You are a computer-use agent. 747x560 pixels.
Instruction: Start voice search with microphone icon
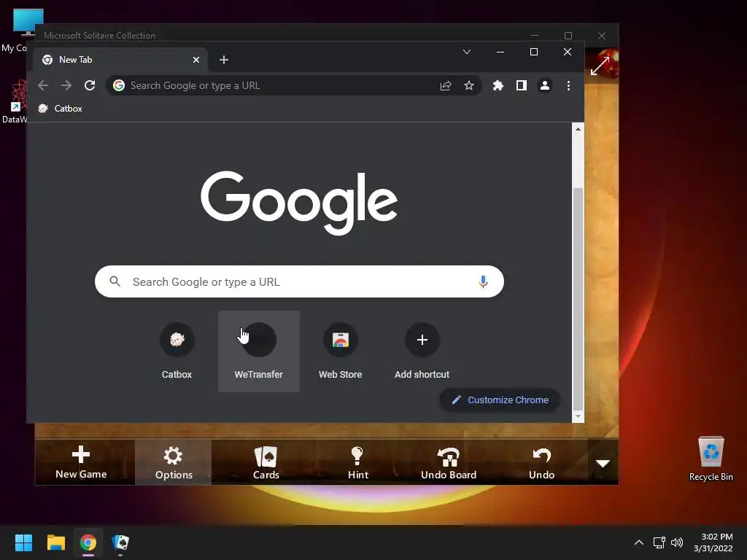(483, 281)
